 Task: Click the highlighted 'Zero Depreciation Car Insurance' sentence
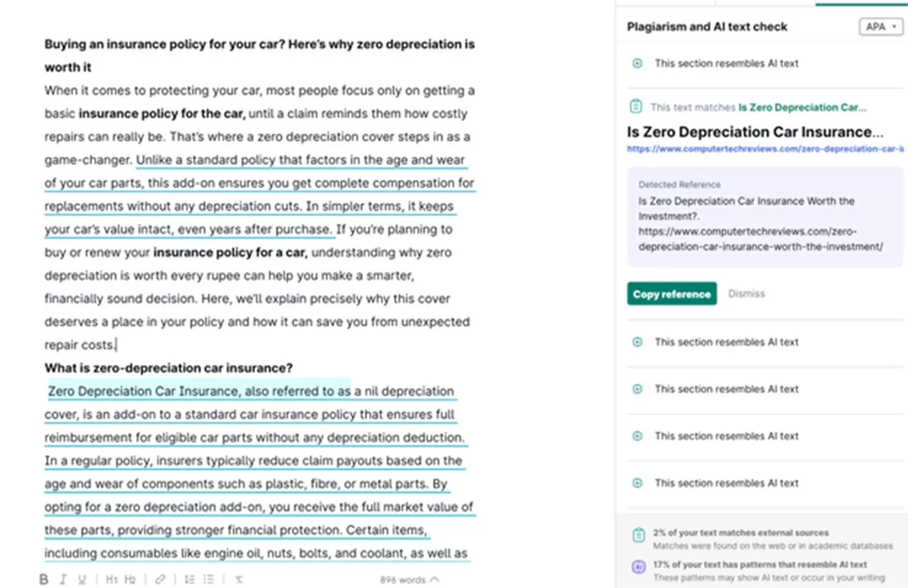pyautogui.click(x=198, y=391)
